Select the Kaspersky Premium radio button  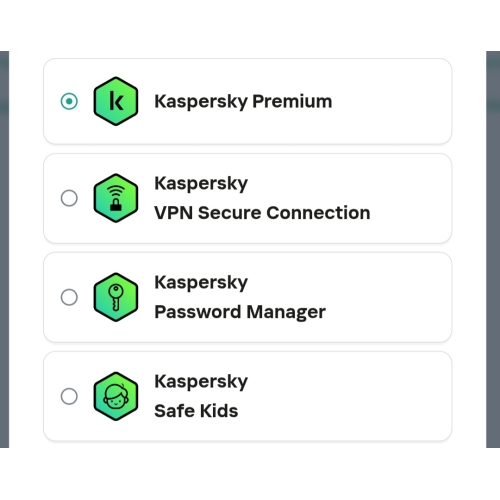tap(69, 101)
